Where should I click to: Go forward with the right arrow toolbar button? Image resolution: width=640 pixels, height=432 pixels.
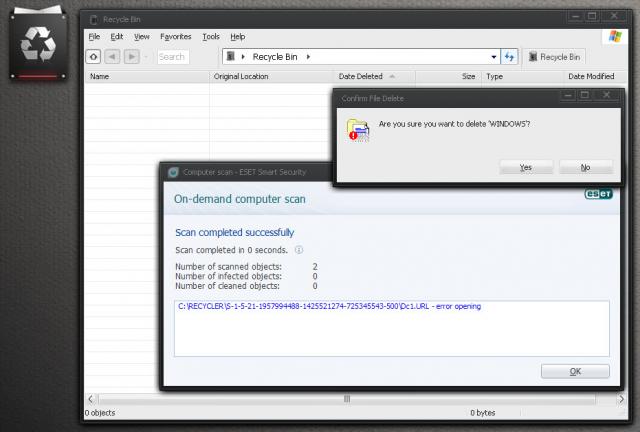[x=131, y=57]
